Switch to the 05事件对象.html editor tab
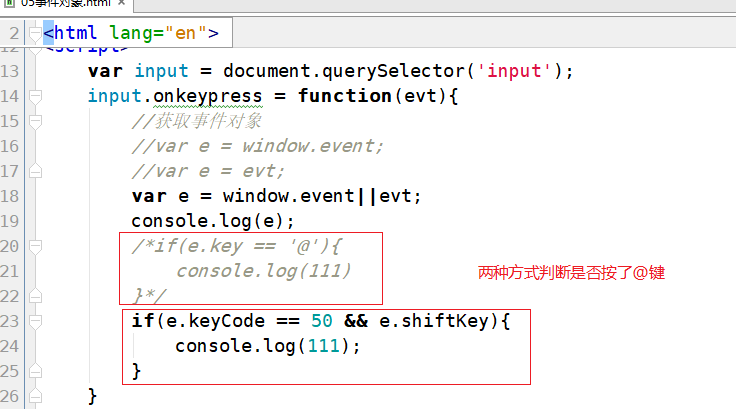 coord(60,4)
